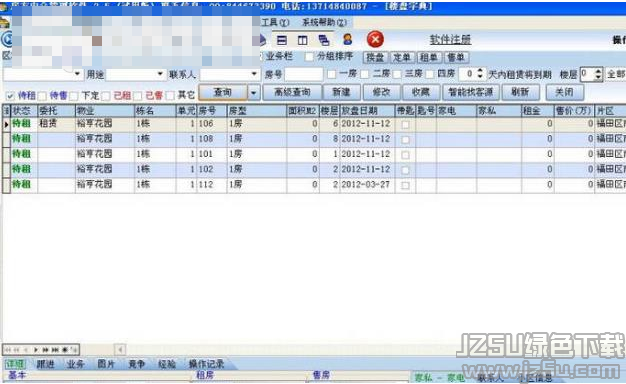Open the 系统帮助 menu
This screenshot has width=626, height=384.
324,22
